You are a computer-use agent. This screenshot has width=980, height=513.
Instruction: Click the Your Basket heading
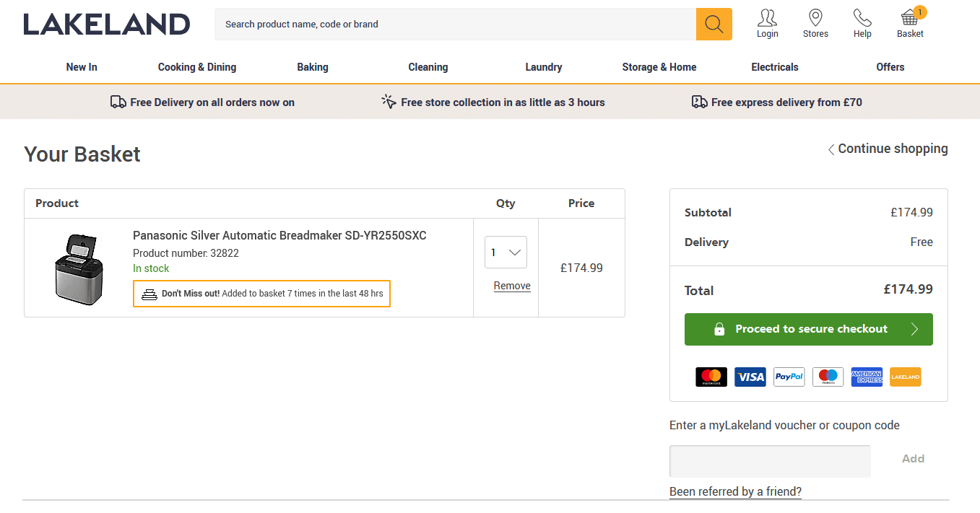[x=82, y=154]
